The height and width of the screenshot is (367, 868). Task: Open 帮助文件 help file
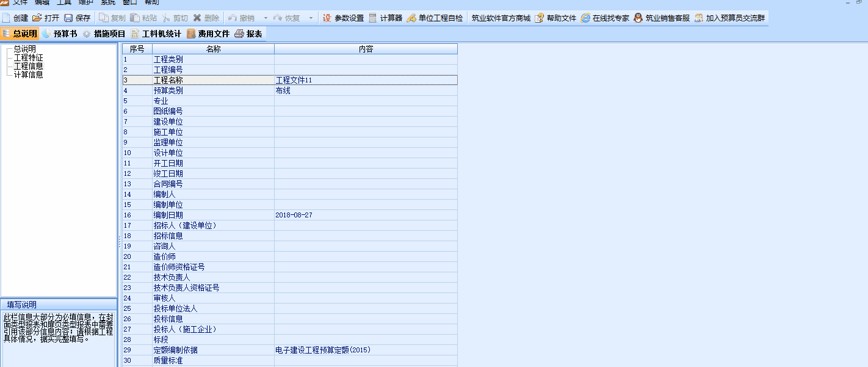tap(555, 18)
